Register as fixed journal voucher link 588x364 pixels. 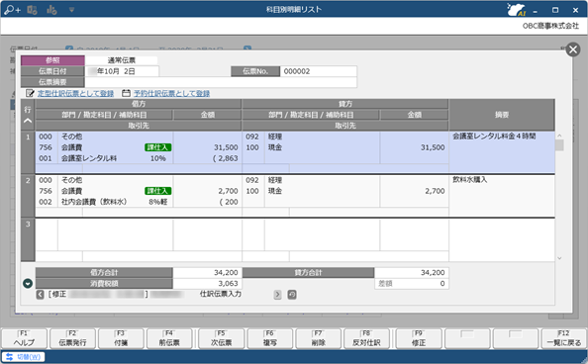[x=75, y=93]
